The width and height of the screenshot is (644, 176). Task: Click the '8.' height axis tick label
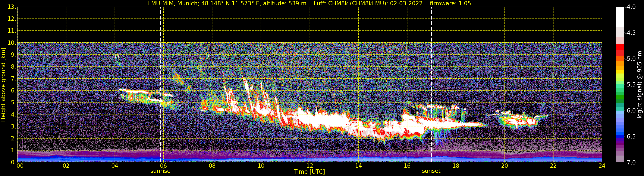click(x=13, y=67)
